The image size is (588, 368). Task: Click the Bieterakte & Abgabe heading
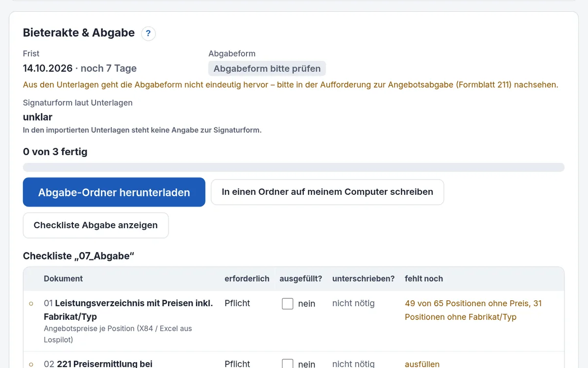pos(79,33)
